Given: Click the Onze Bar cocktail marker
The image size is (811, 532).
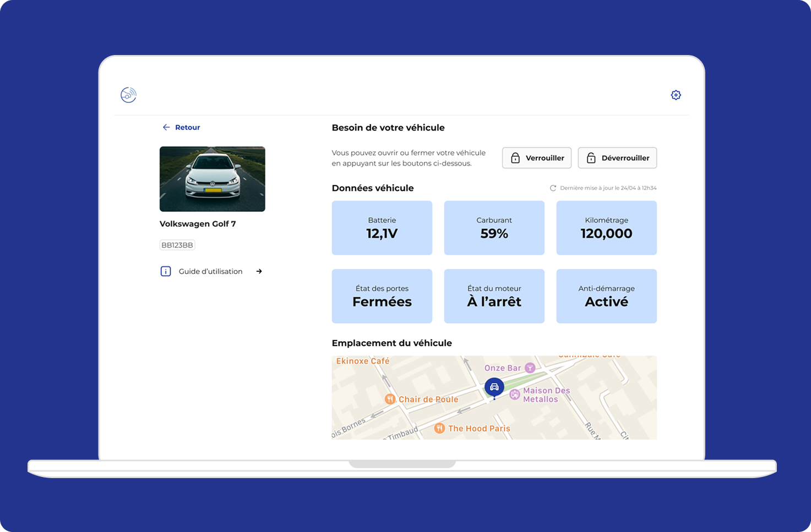Looking at the screenshot, I should [x=530, y=368].
